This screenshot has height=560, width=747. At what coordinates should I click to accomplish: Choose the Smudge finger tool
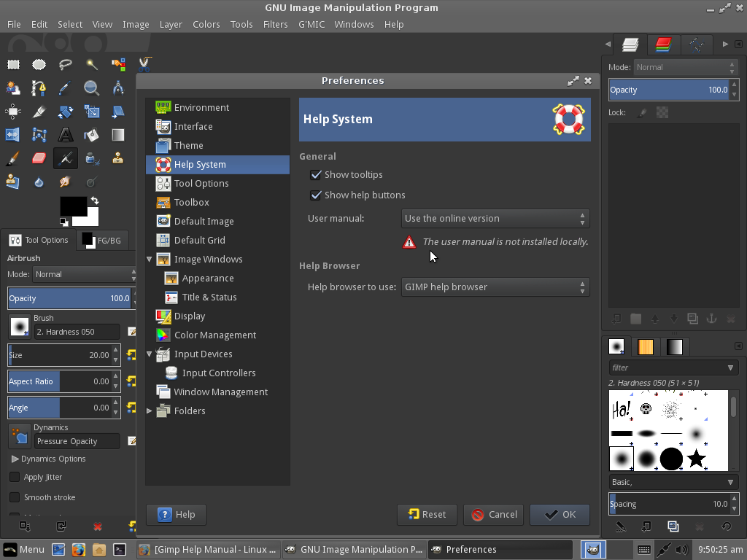coord(65,182)
